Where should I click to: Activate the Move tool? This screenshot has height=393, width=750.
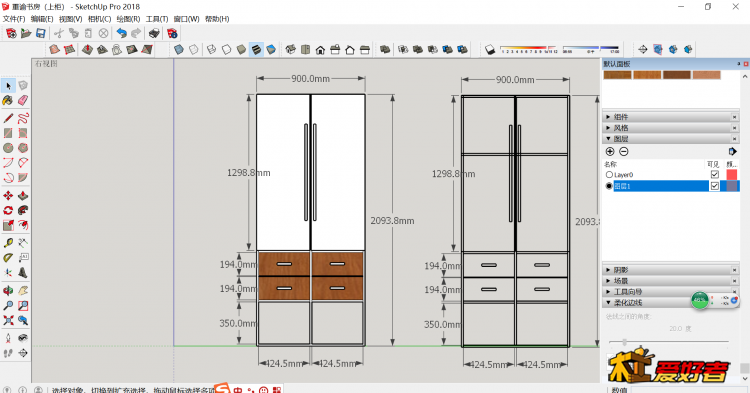[x=8, y=196]
